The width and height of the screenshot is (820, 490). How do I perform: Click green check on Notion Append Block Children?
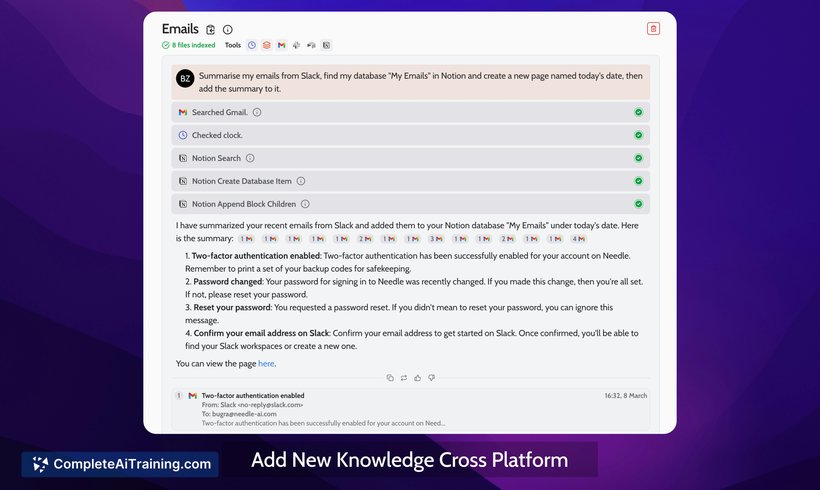click(639, 204)
